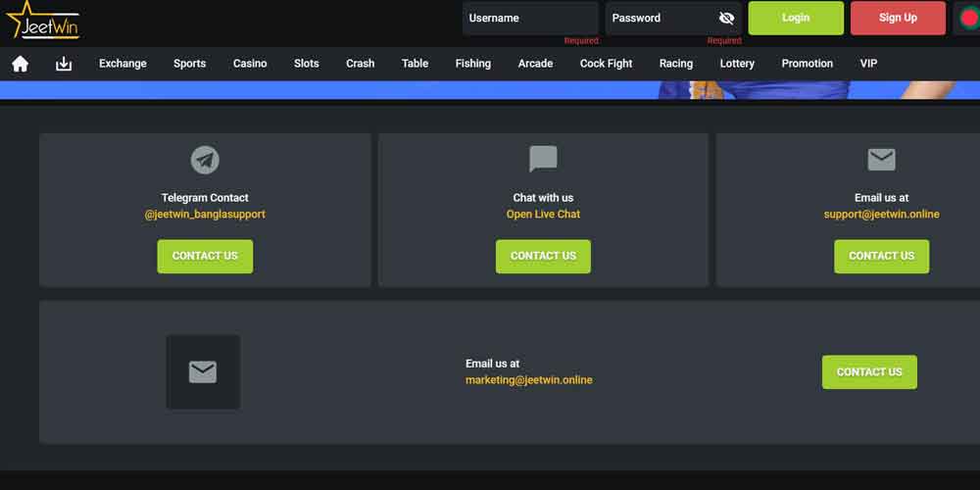Click Contact Us beside marketing email
Viewport: 980px width, 490px height.
pyautogui.click(x=869, y=371)
